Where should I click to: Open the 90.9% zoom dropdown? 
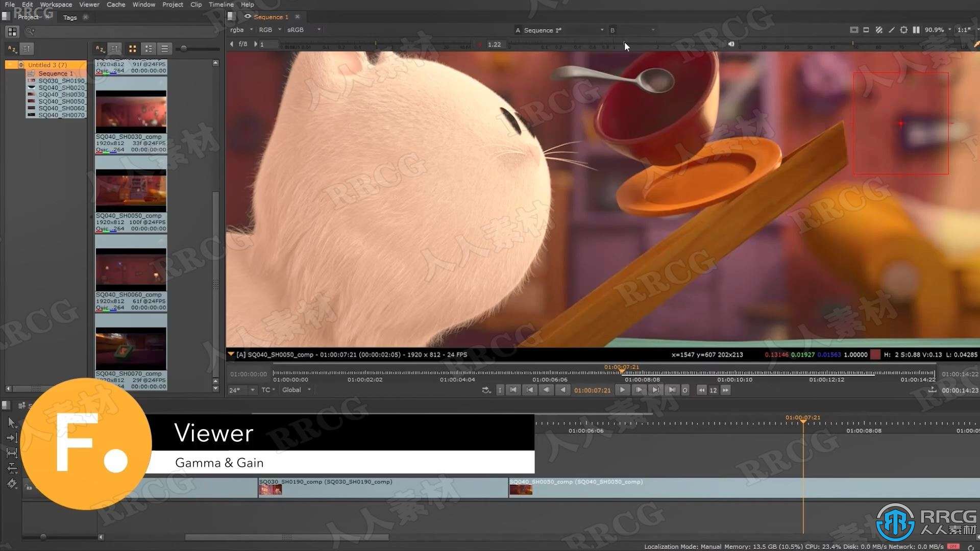938,30
